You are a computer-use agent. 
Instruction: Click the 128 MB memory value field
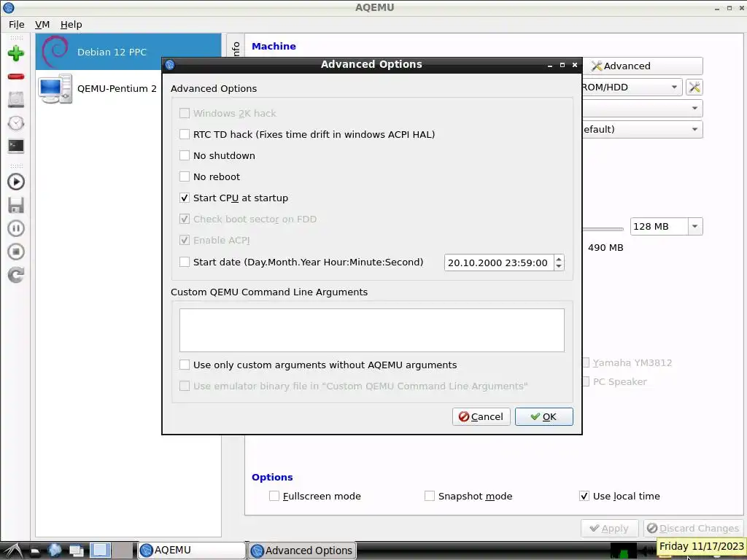(659, 227)
